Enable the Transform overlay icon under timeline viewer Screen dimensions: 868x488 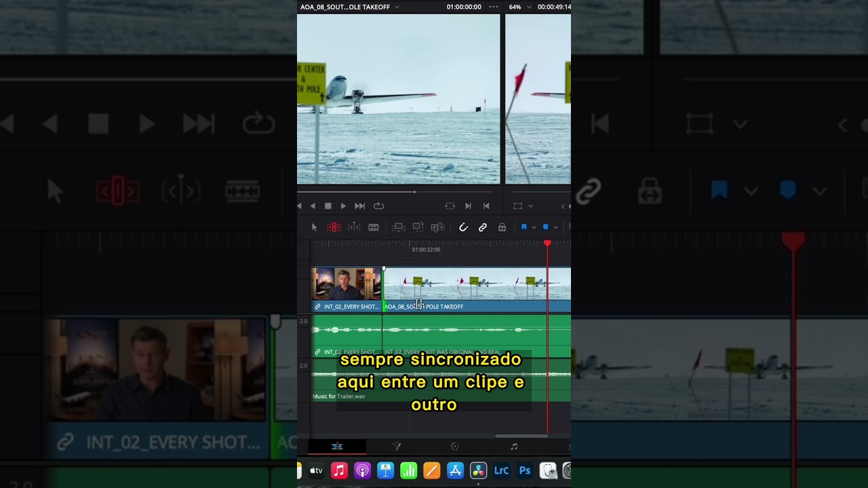[518, 206]
